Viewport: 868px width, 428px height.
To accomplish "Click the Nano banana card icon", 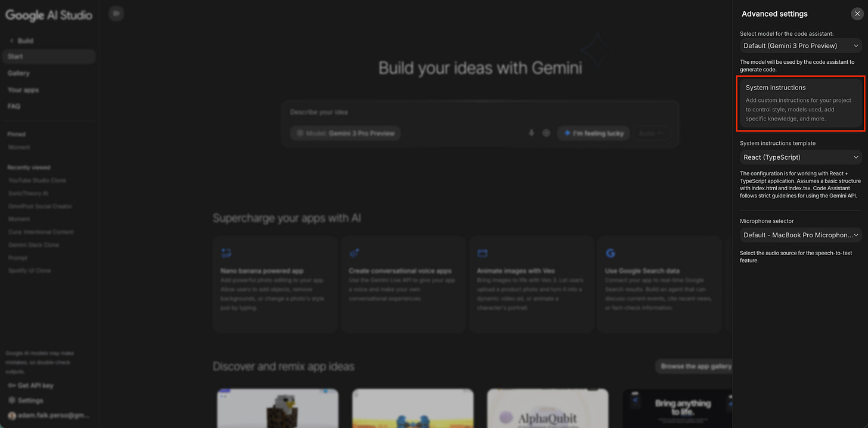I will click(226, 253).
